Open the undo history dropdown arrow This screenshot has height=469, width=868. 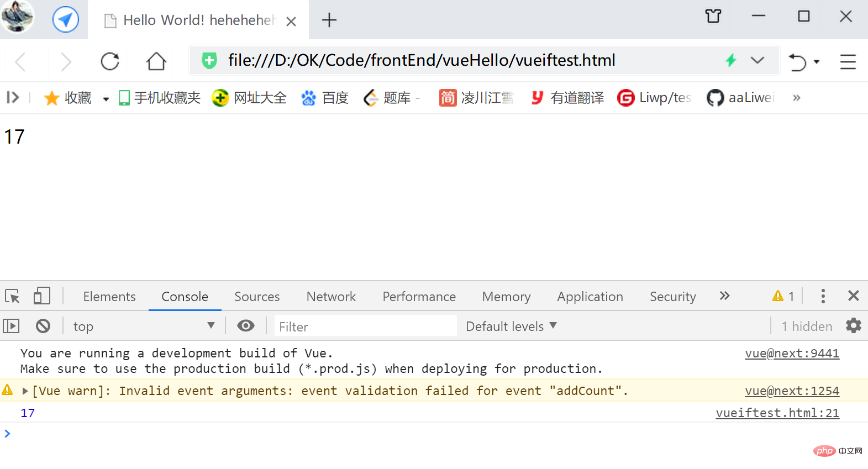(x=817, y=62)
